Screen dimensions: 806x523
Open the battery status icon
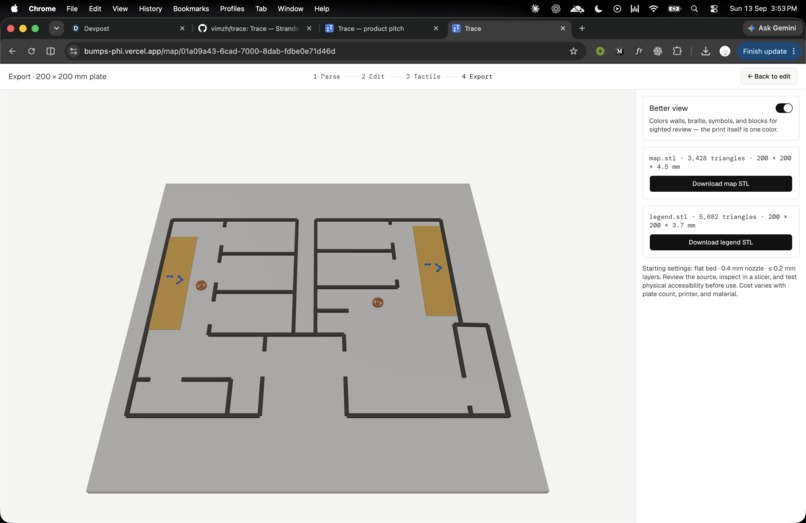point(674,9)
